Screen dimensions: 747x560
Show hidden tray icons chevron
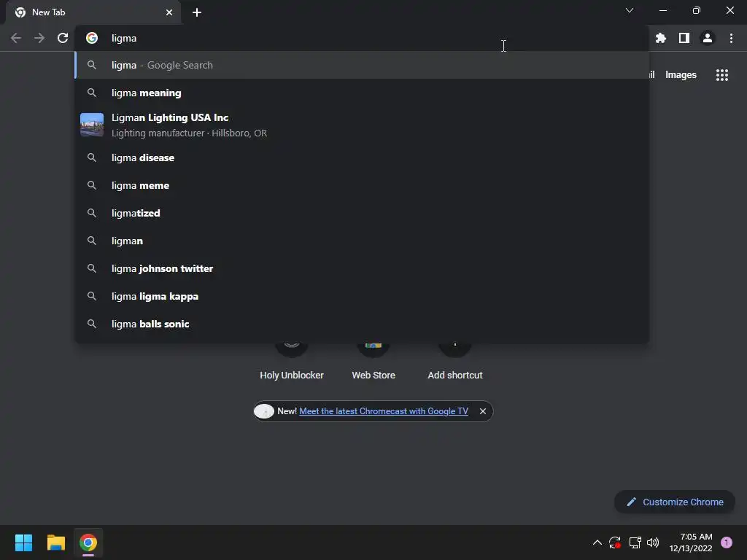click(597, 542)
